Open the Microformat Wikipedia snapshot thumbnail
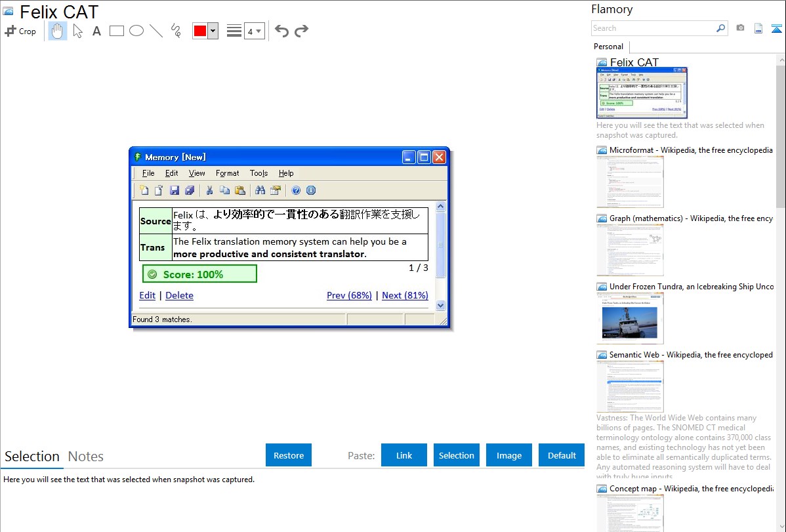Image resolution: width=786 pixels, height=532 pixels. pos(630,182)
